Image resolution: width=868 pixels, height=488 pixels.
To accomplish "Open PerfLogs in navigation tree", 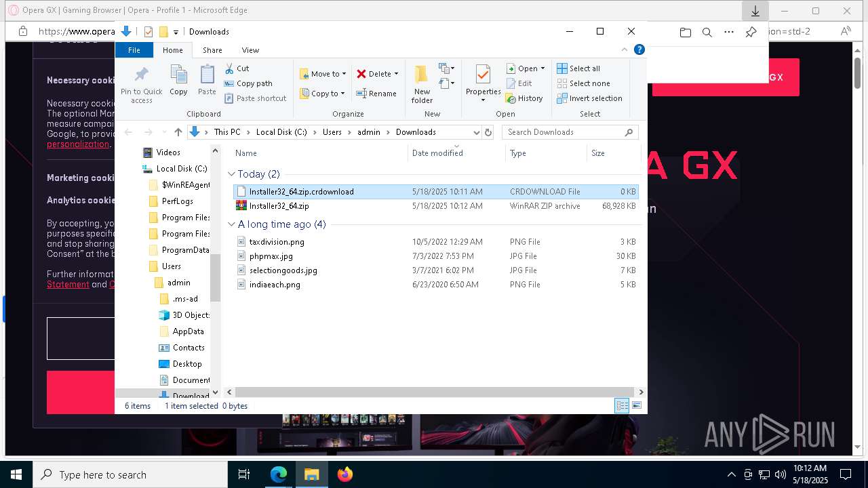I will coord(177,201).
